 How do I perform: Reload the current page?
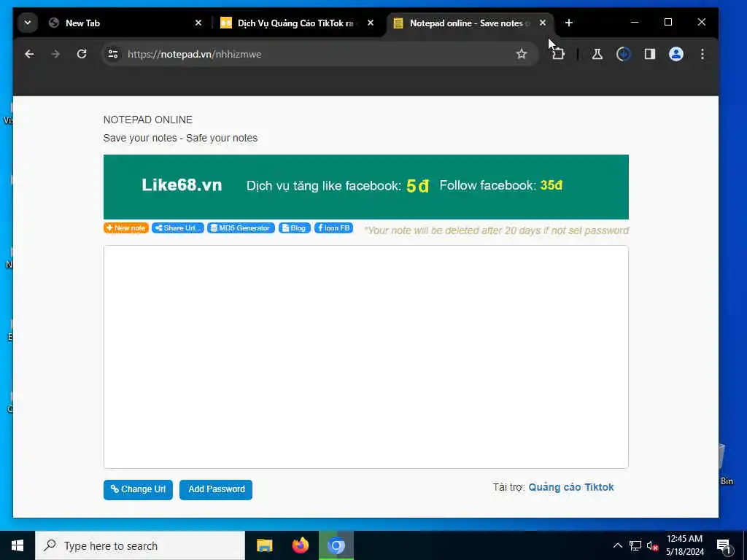(x=82, y=54)
